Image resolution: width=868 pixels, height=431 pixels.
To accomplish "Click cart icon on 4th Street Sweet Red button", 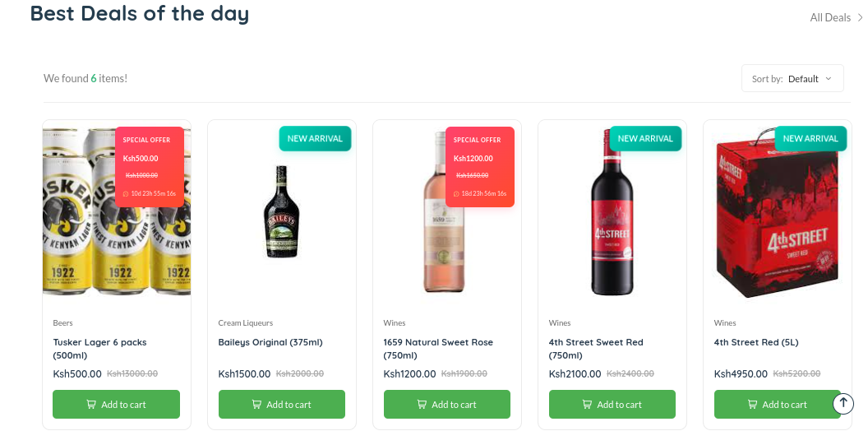I will click(587, 405).
